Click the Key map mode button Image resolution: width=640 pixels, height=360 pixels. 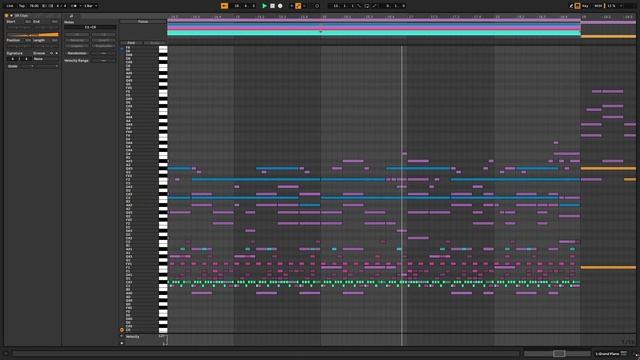pos(585,6)
